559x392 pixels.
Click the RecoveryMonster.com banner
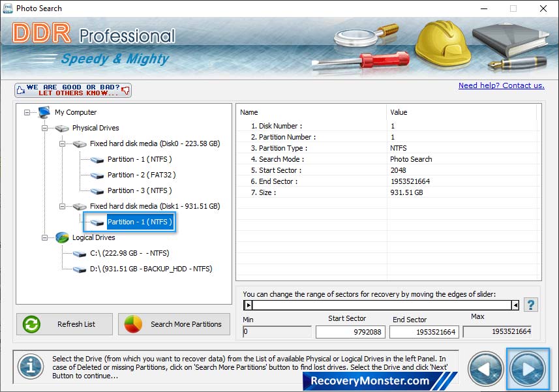pos(380,381)
